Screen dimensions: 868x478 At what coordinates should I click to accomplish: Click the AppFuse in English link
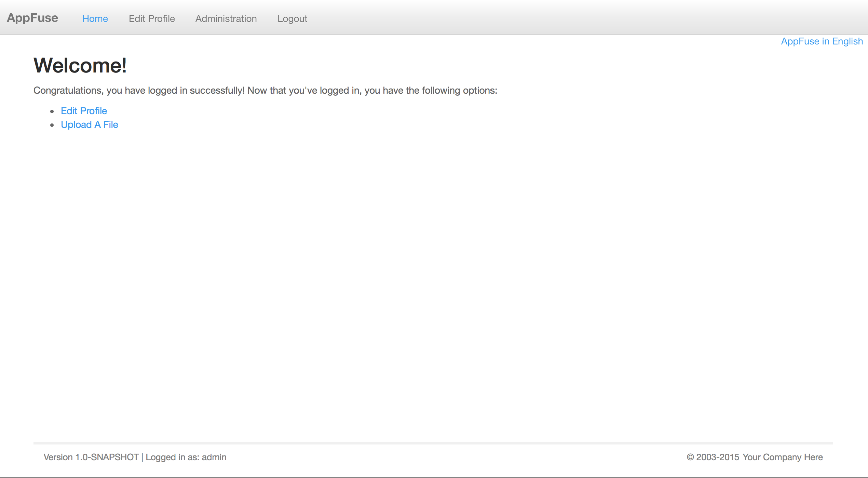[822, 41]
